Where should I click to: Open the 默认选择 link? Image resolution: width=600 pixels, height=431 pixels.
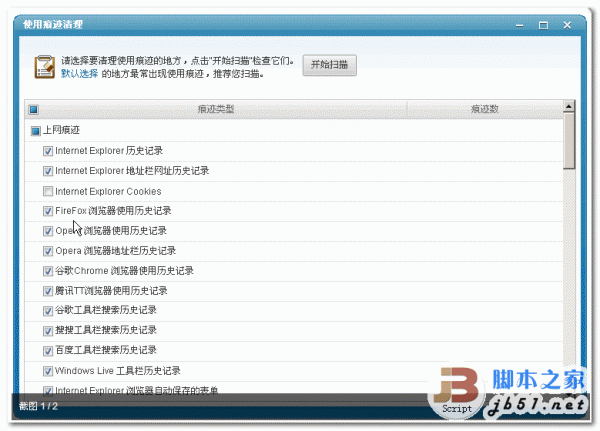pos(79,74)
